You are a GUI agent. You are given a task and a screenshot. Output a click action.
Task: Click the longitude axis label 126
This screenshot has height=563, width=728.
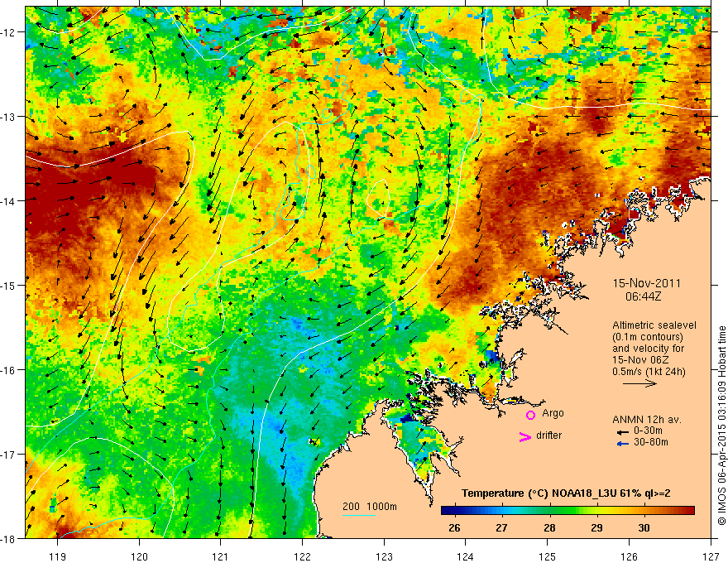629,556
